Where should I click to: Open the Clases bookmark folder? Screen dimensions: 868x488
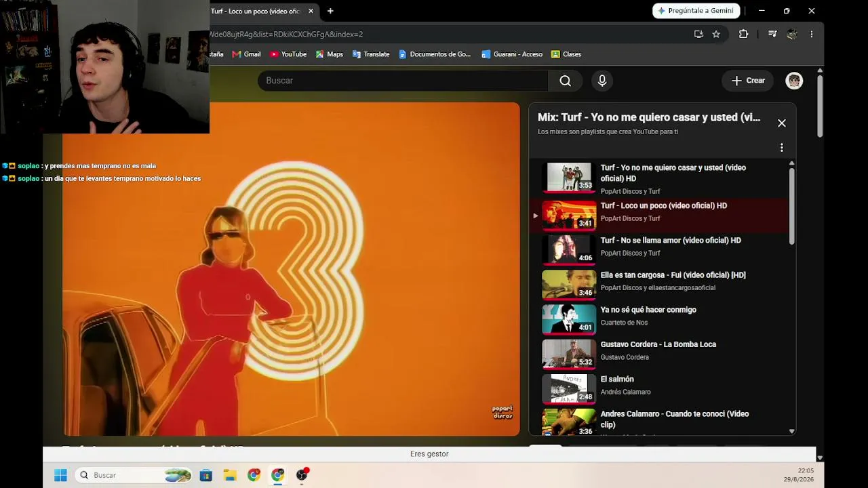[x=566, y=54]
